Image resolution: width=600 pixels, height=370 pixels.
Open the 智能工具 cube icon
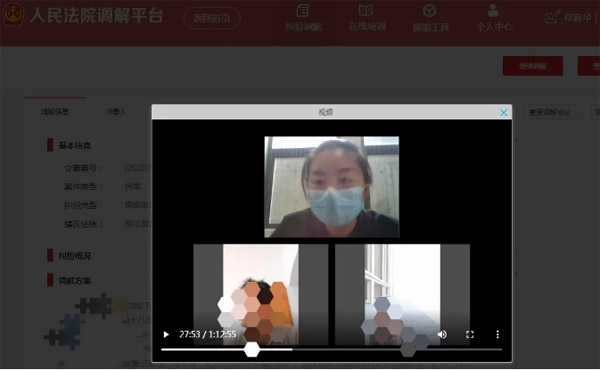429,10
